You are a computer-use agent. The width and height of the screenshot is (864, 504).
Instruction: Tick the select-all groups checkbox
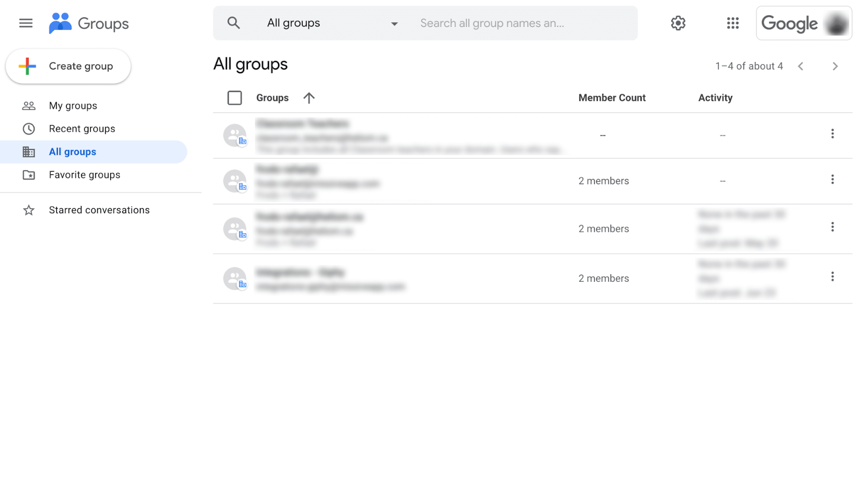coord(234,98)
